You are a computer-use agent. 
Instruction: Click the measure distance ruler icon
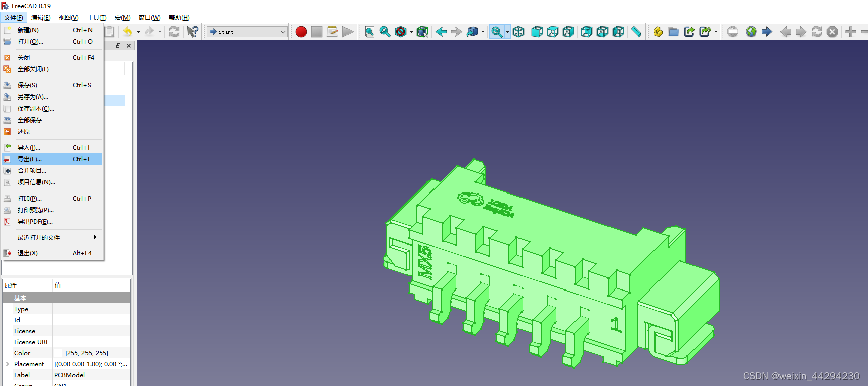pyautogui.click(x=636, y=32)
